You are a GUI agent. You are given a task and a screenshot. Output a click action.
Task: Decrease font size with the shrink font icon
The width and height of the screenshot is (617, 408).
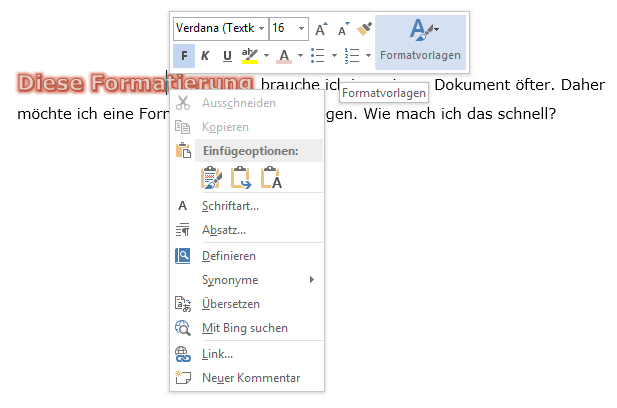[343, 29]
